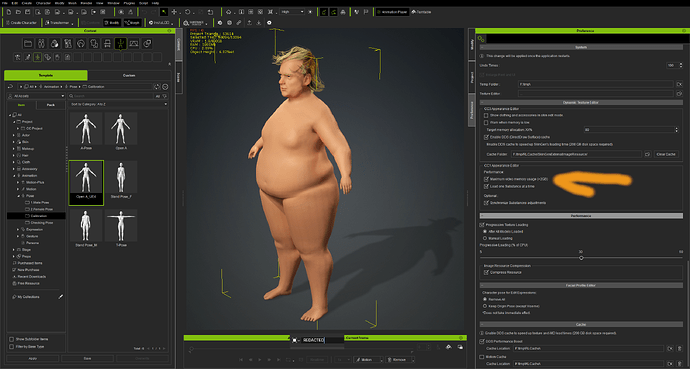Click the Search field in Content panel
The width and height of the screenshot is (690, 369).
(x=112, y=95)
